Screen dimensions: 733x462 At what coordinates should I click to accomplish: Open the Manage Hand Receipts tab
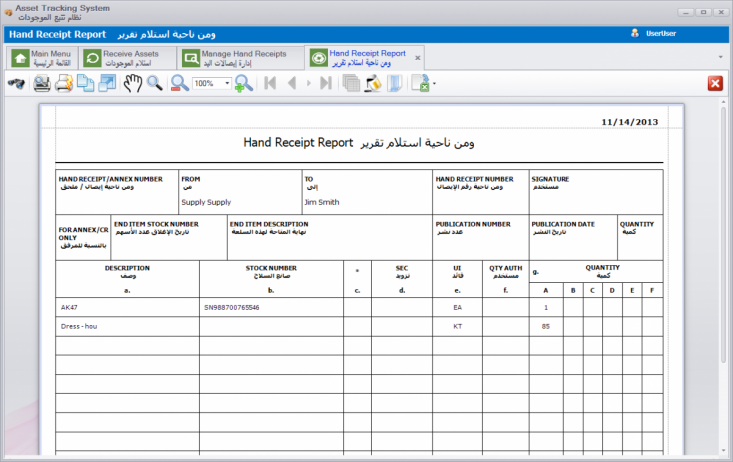[x=233, y=57]
